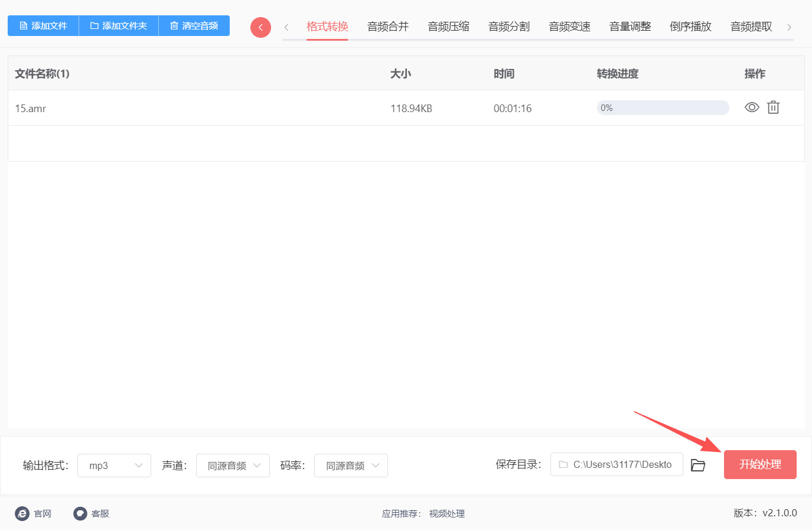Expand the 输出格式 mp3 dropdown
This screenshot has width=812, height=531.
(x=114, y=466)
